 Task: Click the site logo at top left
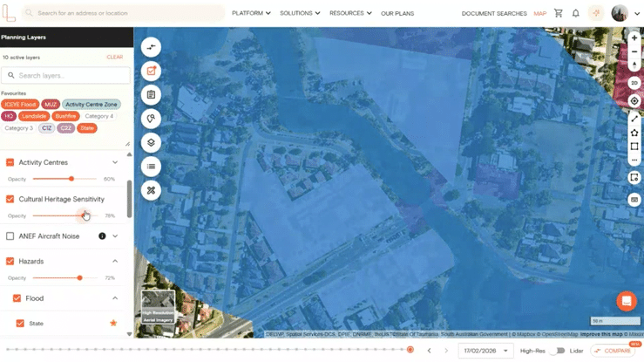click(9, 13)
